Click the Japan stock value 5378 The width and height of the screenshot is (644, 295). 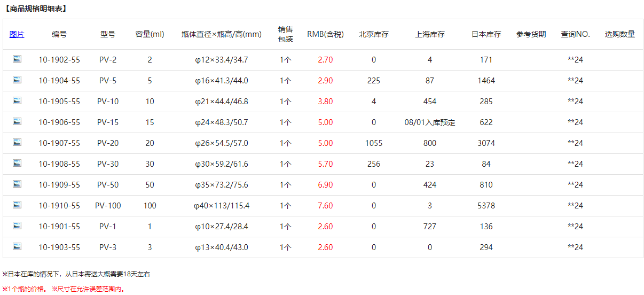point(486,206)
